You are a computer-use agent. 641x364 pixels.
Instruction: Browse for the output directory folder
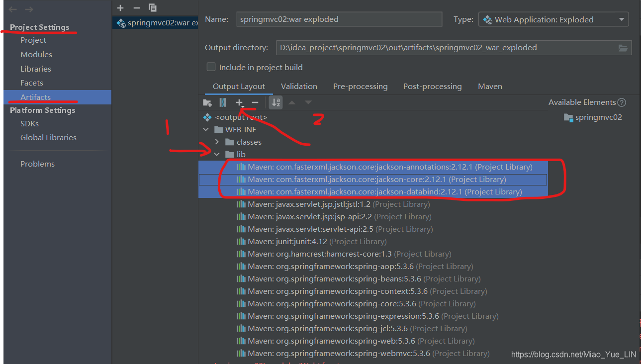[623, 48]
